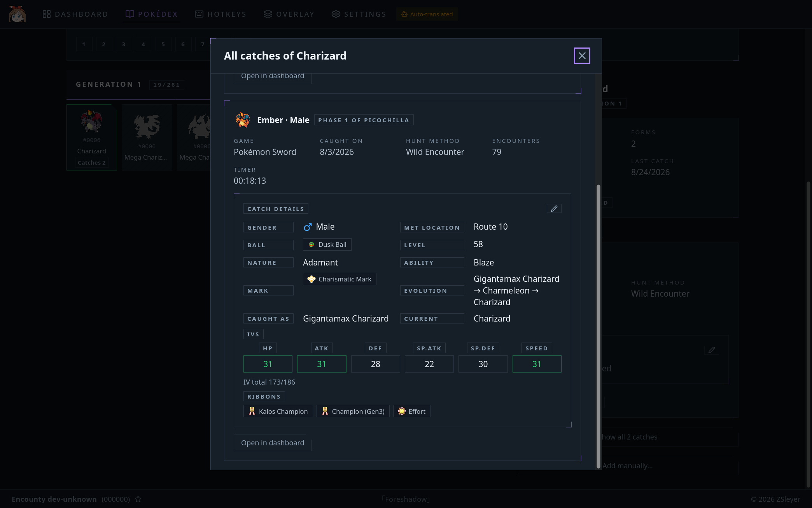Image resolution: width=812 pixels, height=508 pixels.
Task: Click the SP.ATK IV value 22
Action: (429, 364)
